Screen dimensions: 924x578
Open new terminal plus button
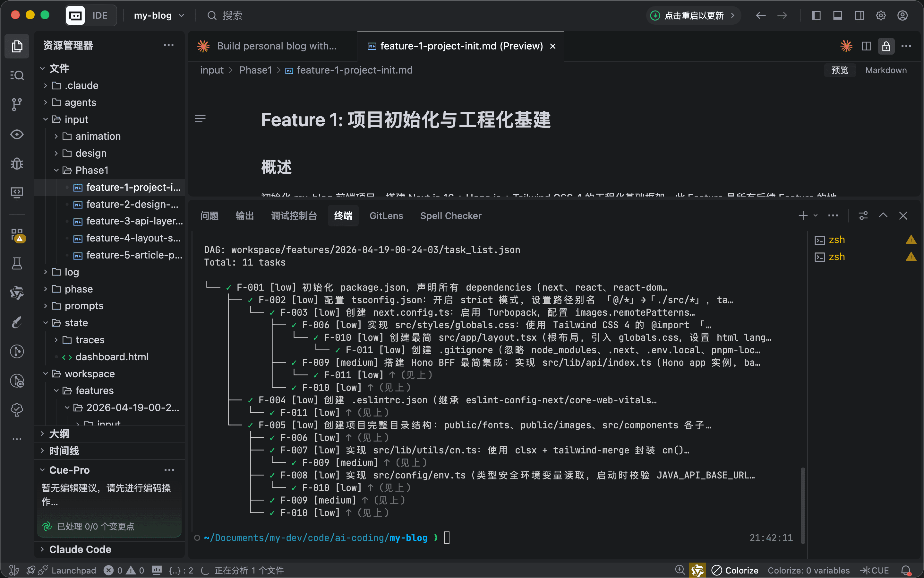(x=803, y=215)
